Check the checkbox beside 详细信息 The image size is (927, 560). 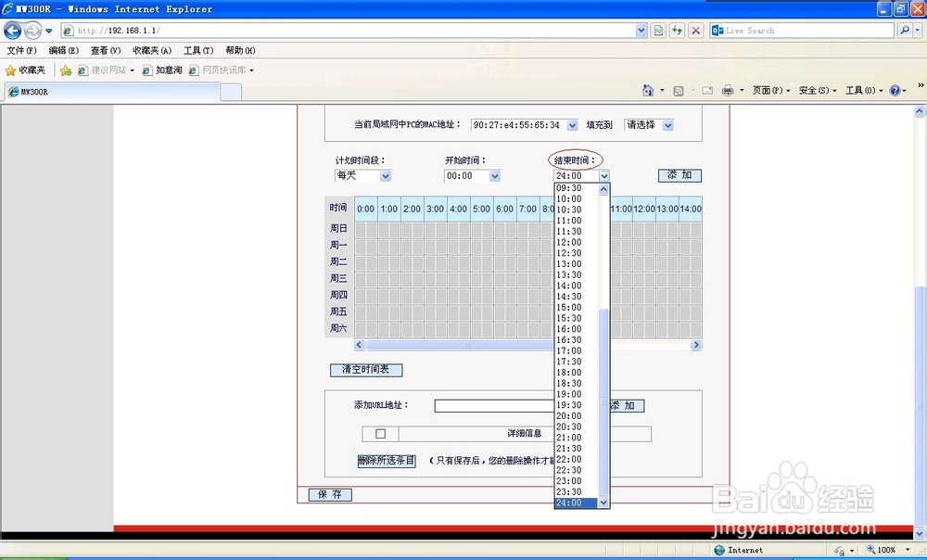[x=381, y=433]
